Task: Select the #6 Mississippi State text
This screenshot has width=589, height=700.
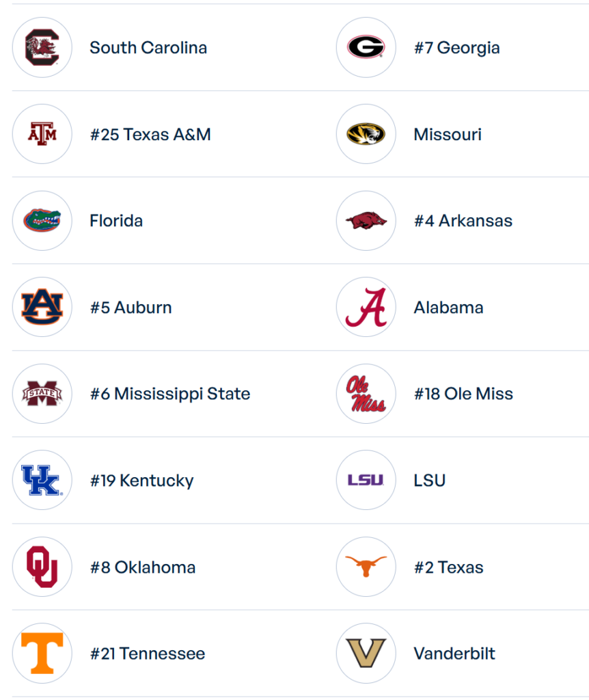Action: pos(169,394)
